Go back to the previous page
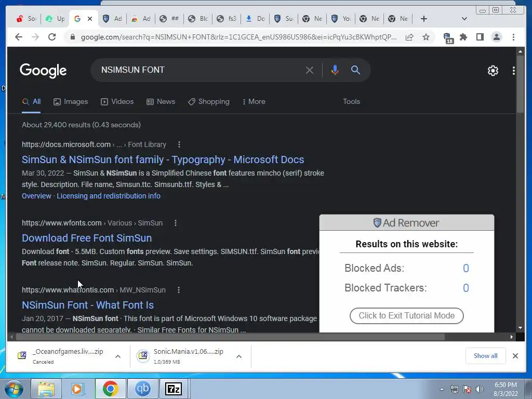 19,37
